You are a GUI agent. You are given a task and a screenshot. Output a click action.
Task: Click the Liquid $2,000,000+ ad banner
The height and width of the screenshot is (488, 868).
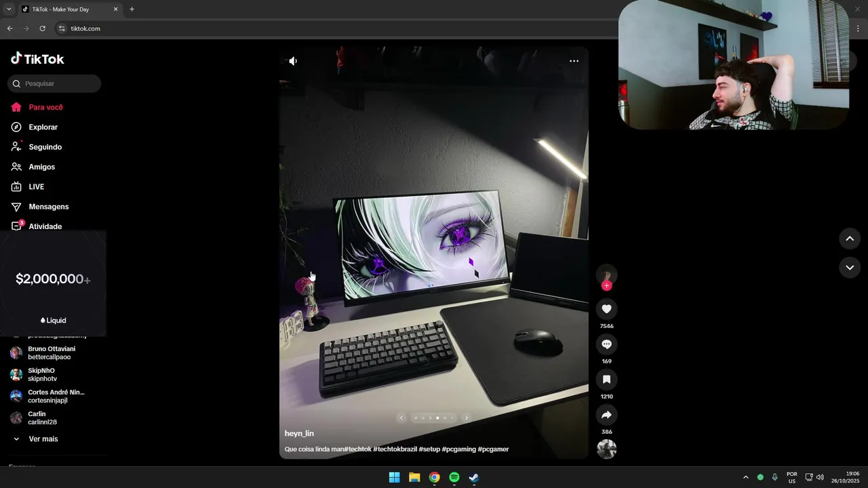click(53, 285)
